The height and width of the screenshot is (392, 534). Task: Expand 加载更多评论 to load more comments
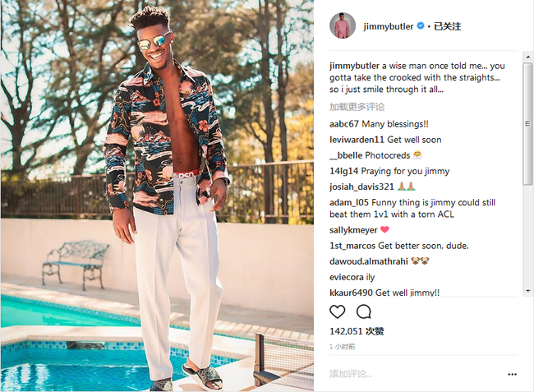[357, 107]
